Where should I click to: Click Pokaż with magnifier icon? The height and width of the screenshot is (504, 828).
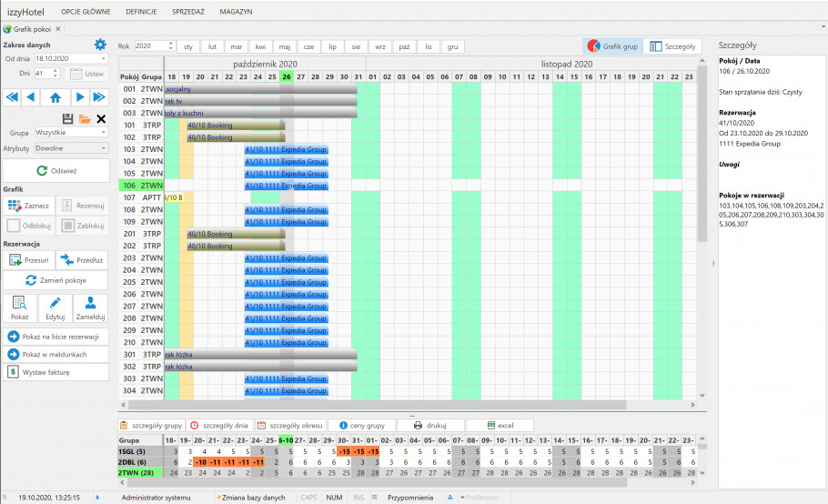[20, 307]
